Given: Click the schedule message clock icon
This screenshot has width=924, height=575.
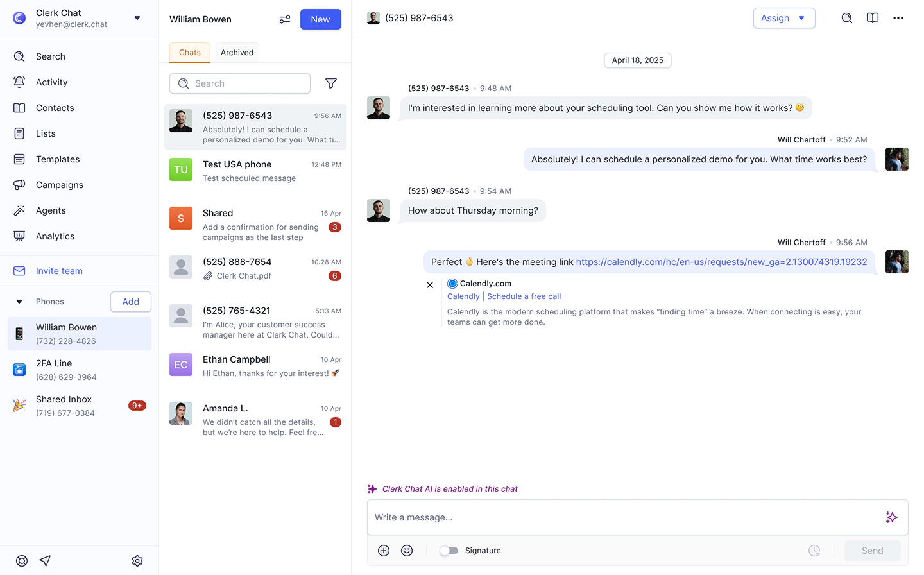Looking at the screenshot, I should click(814, 551).
